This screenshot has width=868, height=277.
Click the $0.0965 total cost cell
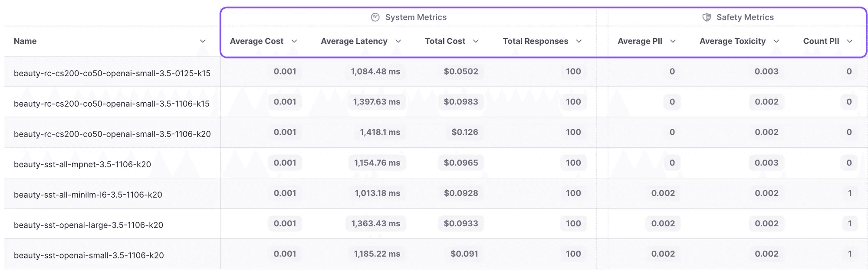461,163
